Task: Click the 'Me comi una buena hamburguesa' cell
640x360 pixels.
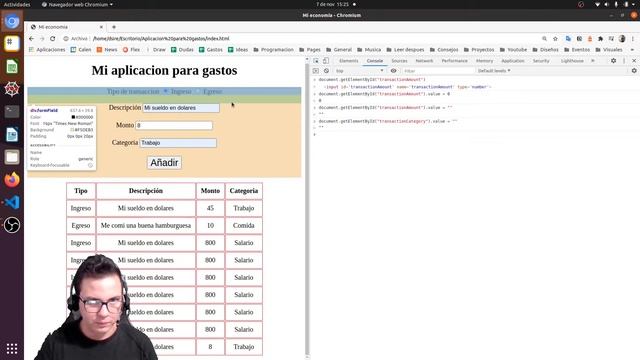Action: tap(146, 225)
